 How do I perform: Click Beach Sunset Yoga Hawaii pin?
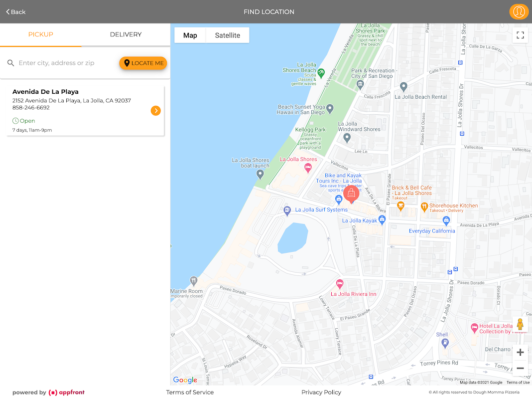tap(330, 109)
